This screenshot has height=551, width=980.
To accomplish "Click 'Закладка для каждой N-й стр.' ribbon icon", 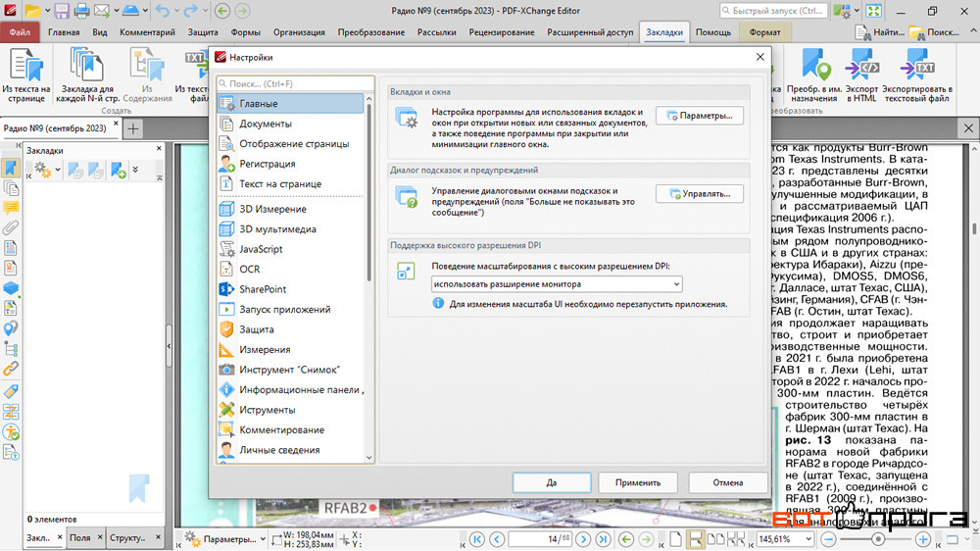I will point(87,75).
